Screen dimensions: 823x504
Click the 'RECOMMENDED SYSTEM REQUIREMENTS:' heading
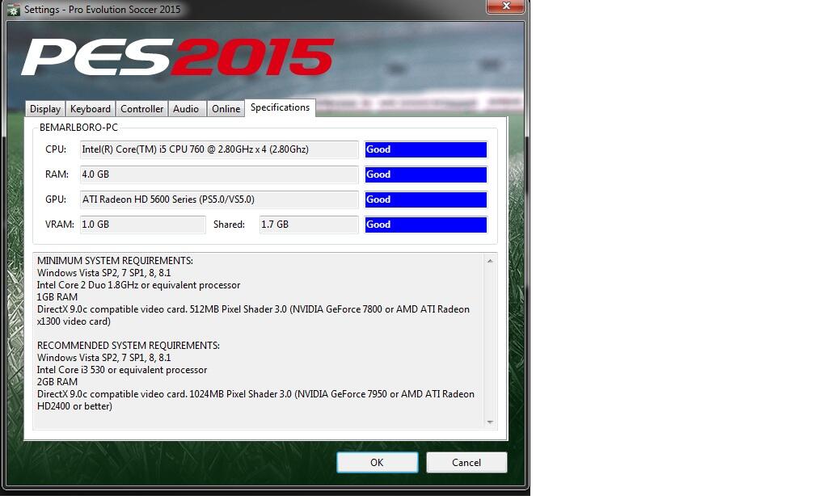[128, 346]
